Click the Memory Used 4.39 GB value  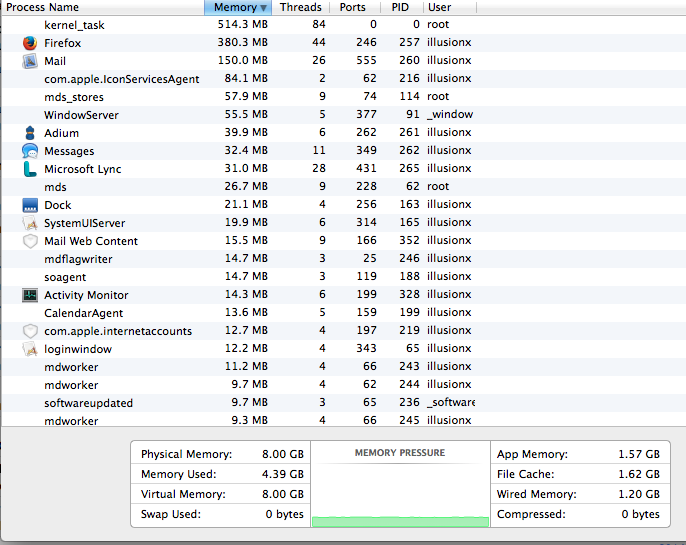(x=283, y=474)
